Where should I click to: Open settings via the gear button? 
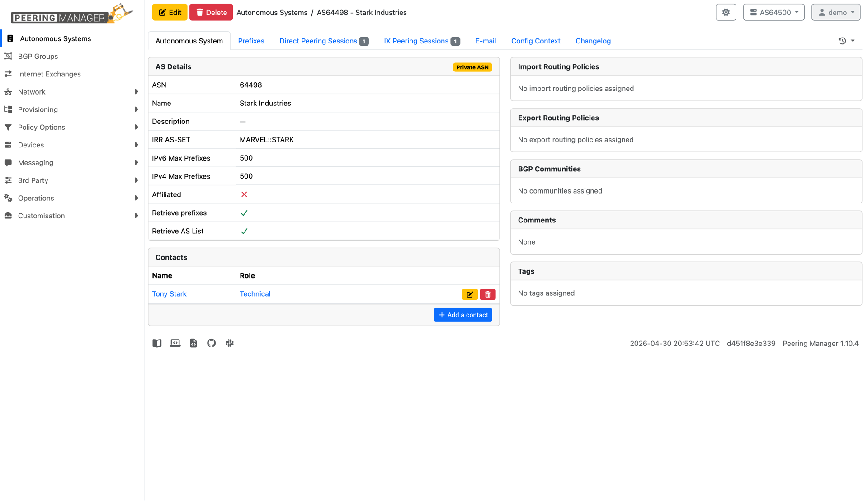726,13
